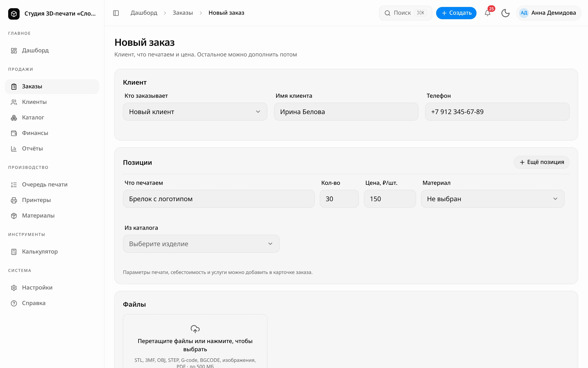588x368 pixels.
Task: Open the Кто заказывает dropdown
Action: pyautogui.click(x=195, y=112)
